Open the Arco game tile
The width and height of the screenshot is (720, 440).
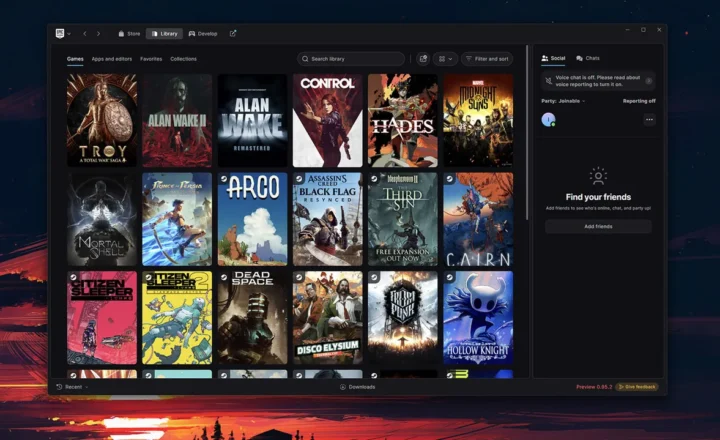click(x=253, y=219)
